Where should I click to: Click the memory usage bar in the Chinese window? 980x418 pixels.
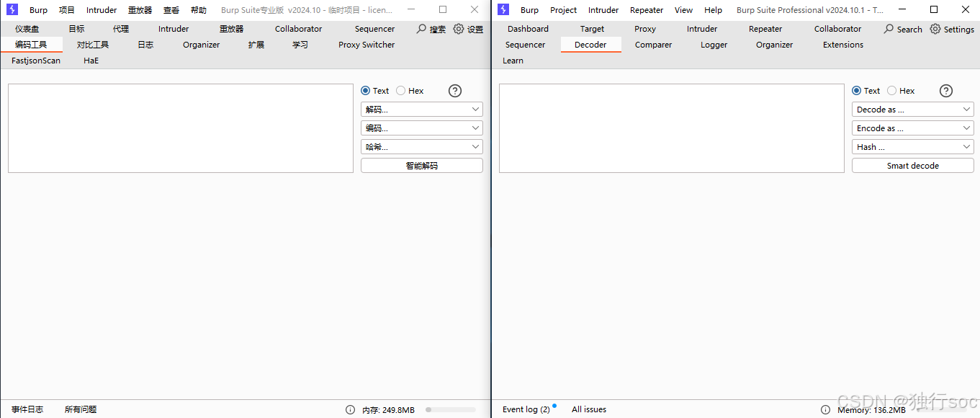pos(451,409)
